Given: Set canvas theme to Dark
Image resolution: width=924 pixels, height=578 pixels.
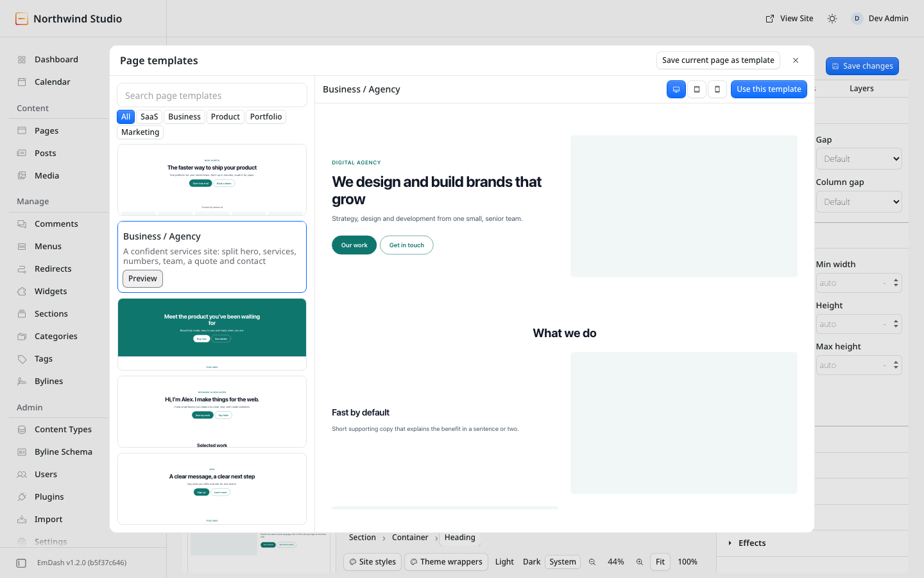Looking at the screenshot, I should click(531, 562).
